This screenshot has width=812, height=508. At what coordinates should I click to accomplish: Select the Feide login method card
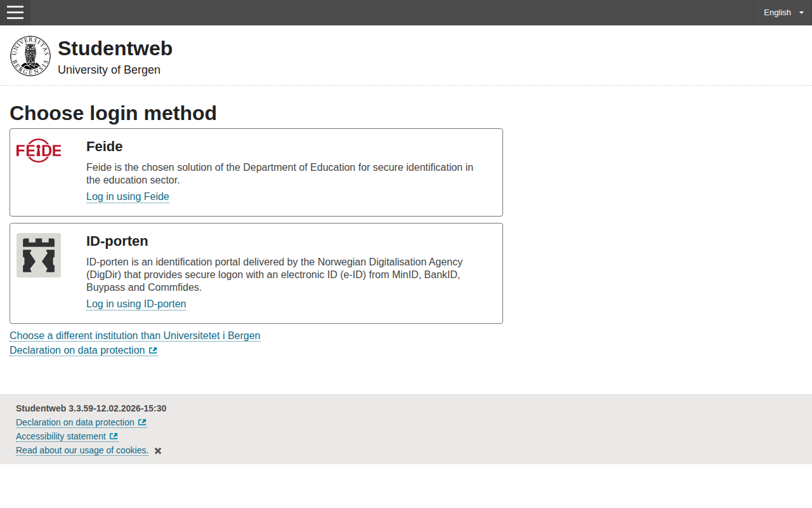(x=256, y=172)
